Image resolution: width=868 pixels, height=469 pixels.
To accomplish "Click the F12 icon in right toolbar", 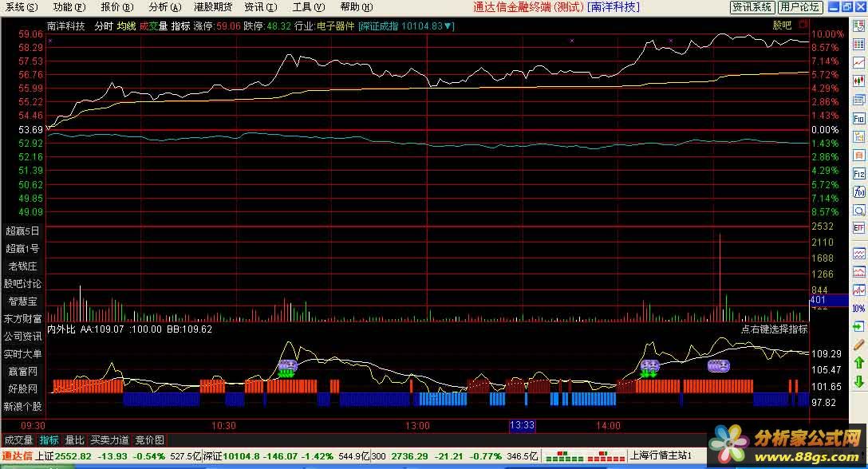I will point(858,174).
